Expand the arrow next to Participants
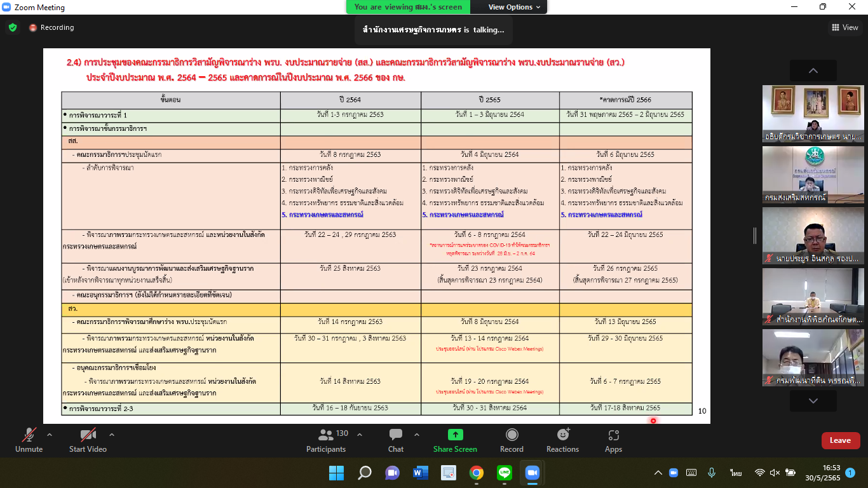 tap(360, 435)
